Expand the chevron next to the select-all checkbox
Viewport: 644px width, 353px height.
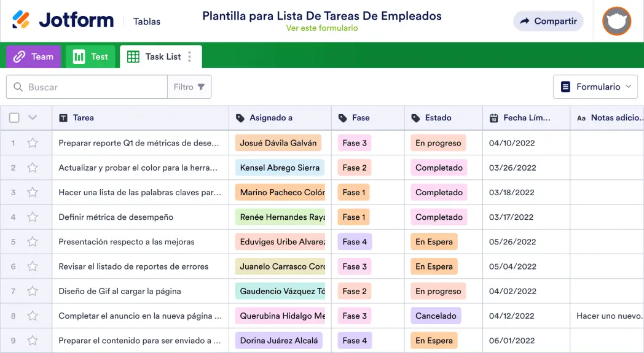point(33,118)
